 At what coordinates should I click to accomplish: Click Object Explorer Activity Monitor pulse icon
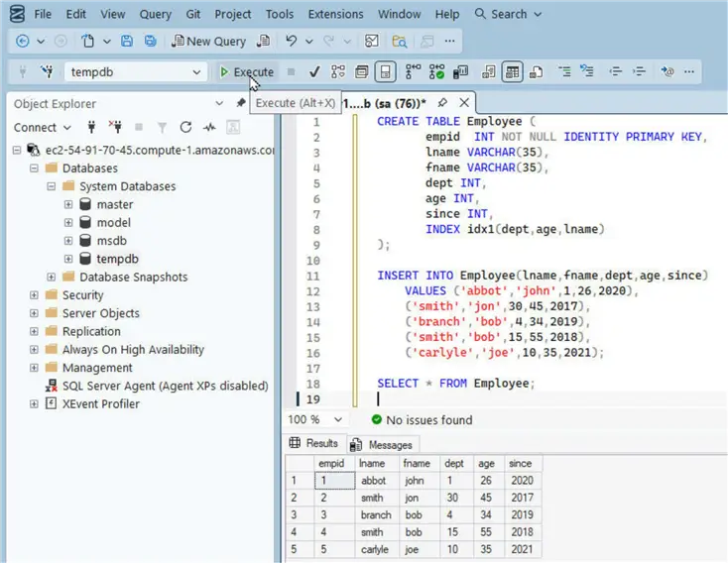pos(209,127)
